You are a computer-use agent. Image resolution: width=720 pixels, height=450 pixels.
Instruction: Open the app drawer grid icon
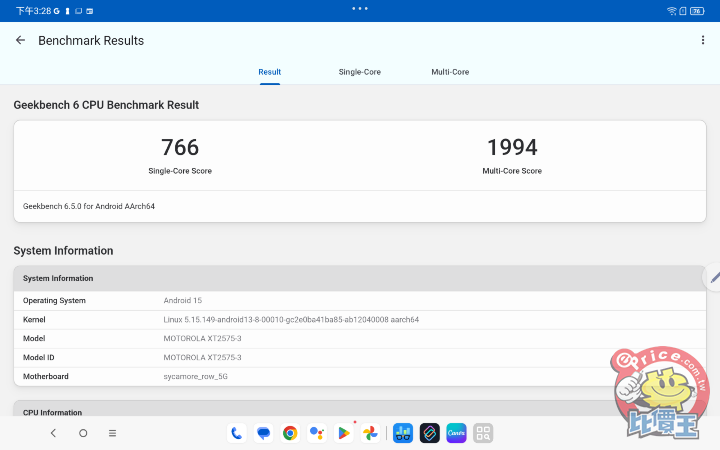point(484,433)
